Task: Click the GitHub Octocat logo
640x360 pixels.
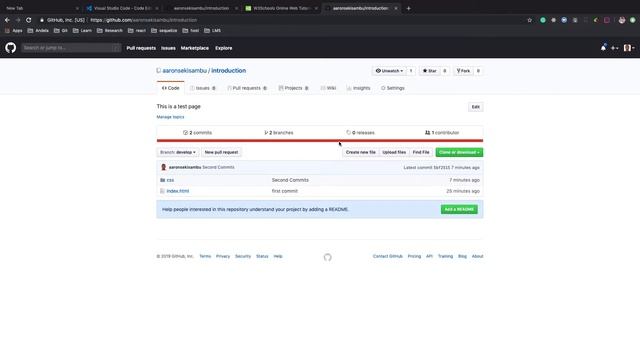Action: pyautogui.click(x=11, y=48)
